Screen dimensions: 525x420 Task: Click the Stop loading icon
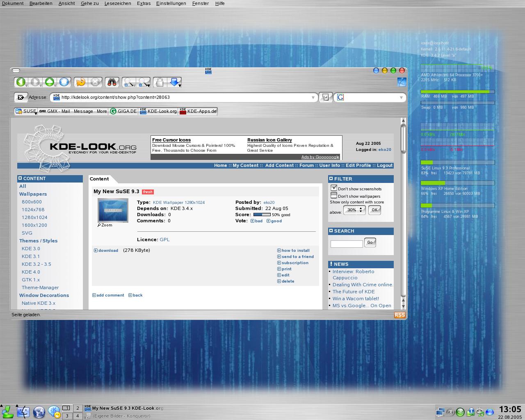(x=95, y=82)
